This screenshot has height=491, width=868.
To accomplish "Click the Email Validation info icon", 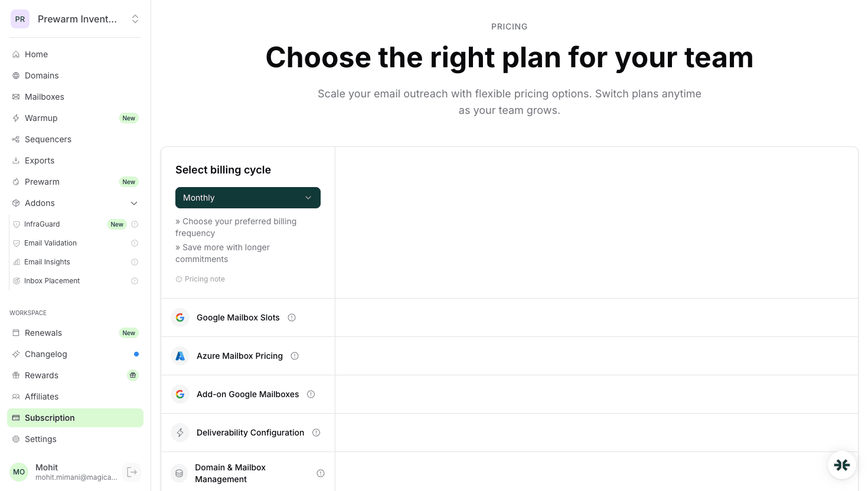I will pos(135,243).
